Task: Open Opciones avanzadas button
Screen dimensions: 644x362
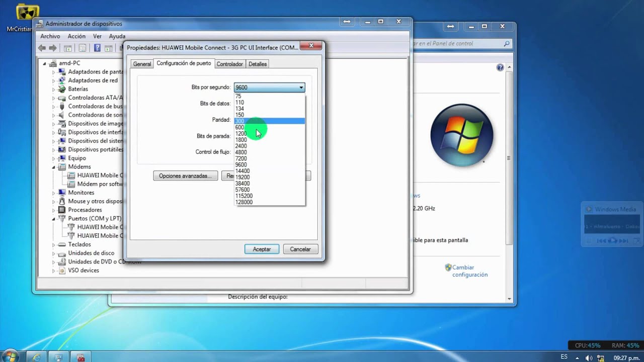Action: pos(185,176)
